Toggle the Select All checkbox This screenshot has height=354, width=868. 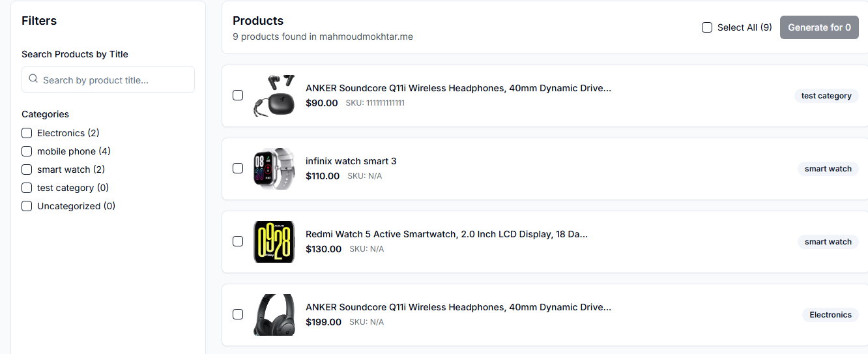click(707, 27)
